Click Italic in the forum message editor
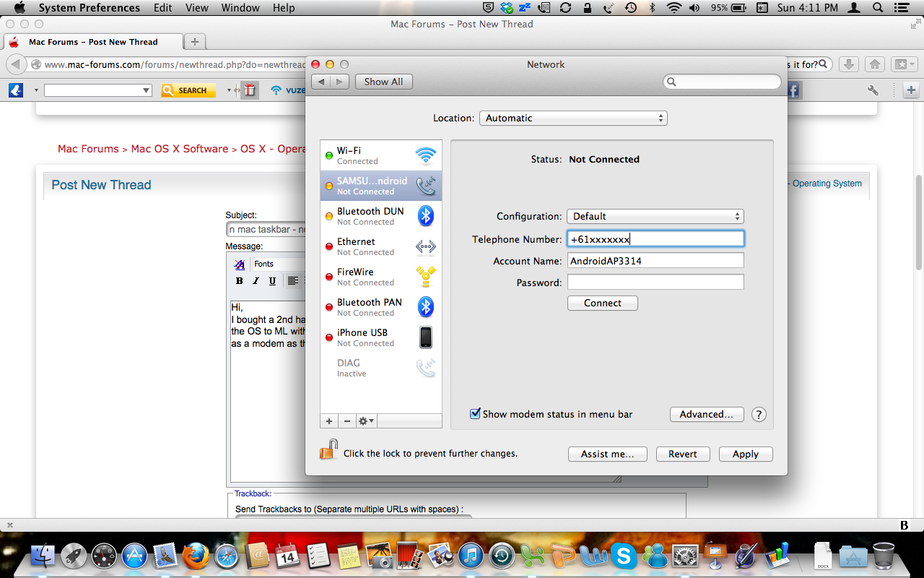The height and width of the screenshot is (578, 924). pyautogui.click(x=256, y=281)
